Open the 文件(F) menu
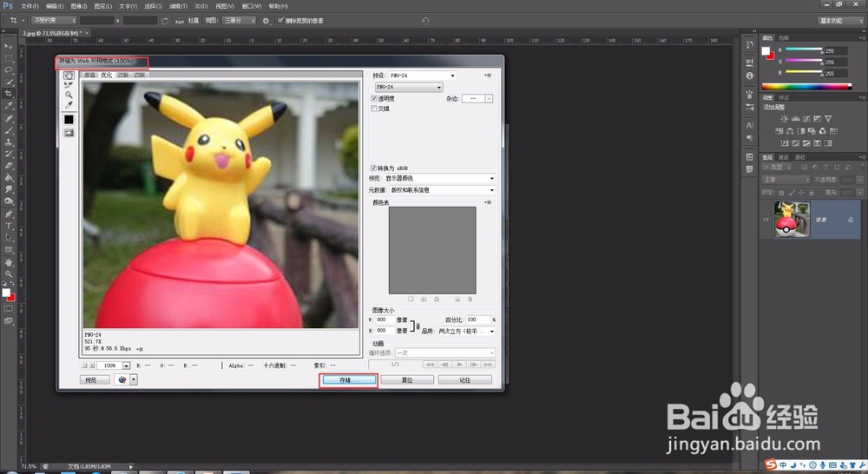This screenshot has width=868, height=474. [x=30, y=6]
